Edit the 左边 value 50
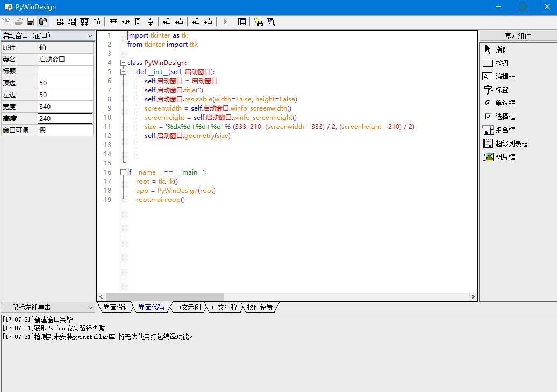The width and height of the screenshot is (557, 392). [66, 95]
